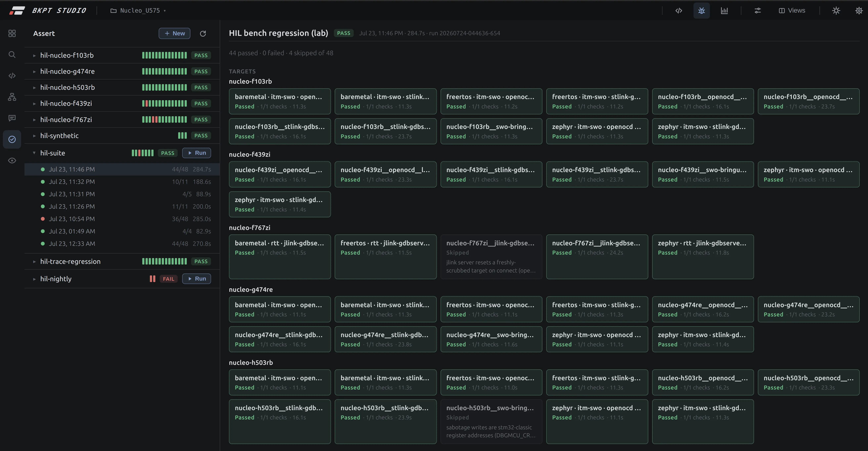Viewport: 868px width, 451px height.
Task: Select the Jul 23, 11:46 PM run
Action: [122, 169]
